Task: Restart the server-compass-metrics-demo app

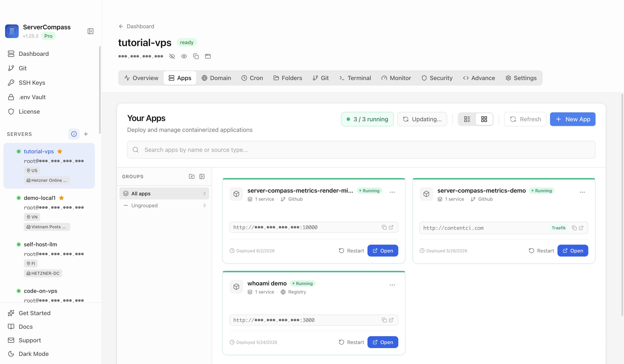Action: pos(541,251)
